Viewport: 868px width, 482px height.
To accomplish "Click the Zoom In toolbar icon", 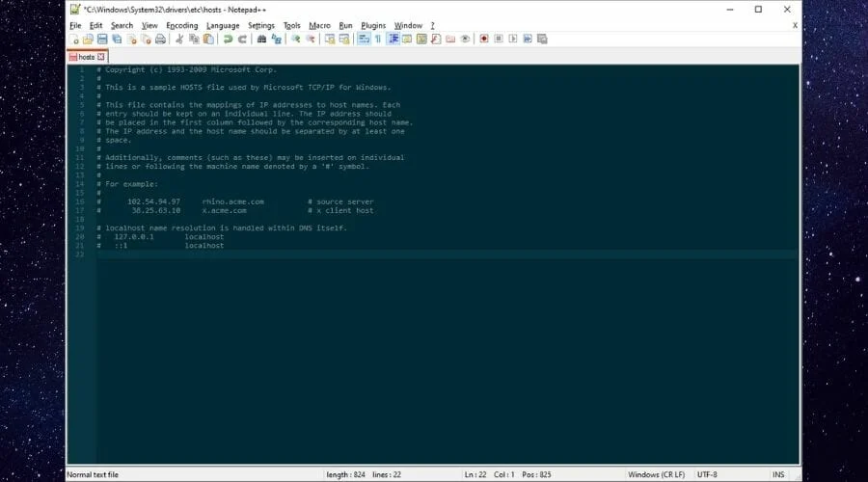I will (x=296, y=40).
